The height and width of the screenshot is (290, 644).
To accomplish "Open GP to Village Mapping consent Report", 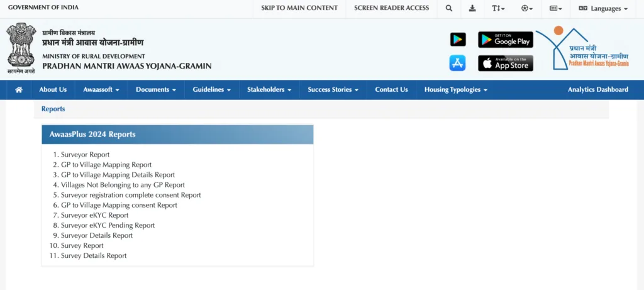I will (x=119, y=205).
